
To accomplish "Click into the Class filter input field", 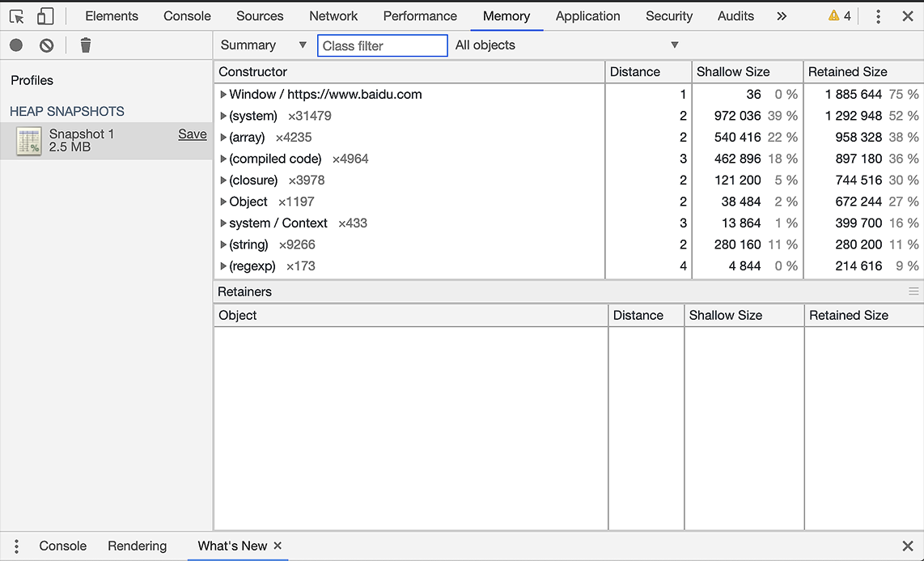I will coord(382,45).
